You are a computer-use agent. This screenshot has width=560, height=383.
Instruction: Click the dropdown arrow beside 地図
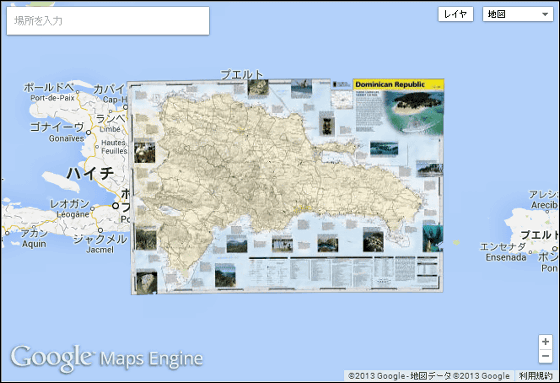tap(545, 14)
